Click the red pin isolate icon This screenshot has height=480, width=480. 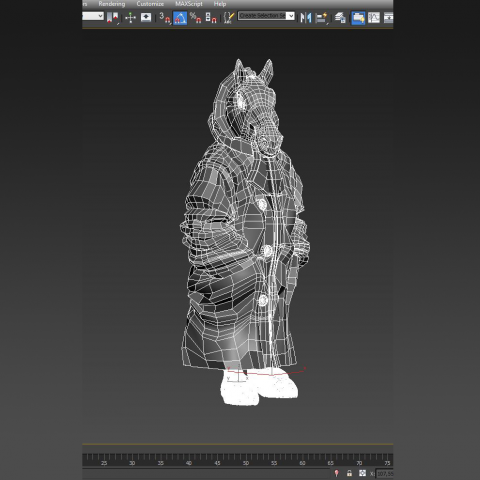tap(336, 473)
